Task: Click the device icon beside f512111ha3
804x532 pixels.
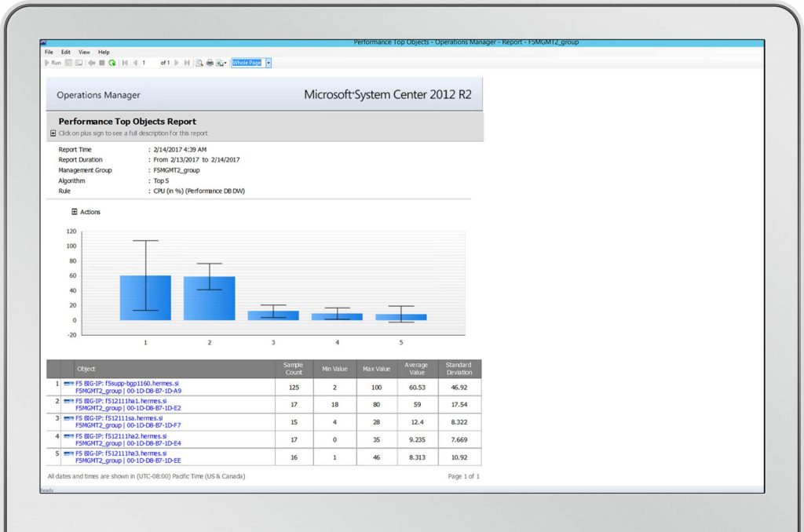Action: click(x=69, y=454)
